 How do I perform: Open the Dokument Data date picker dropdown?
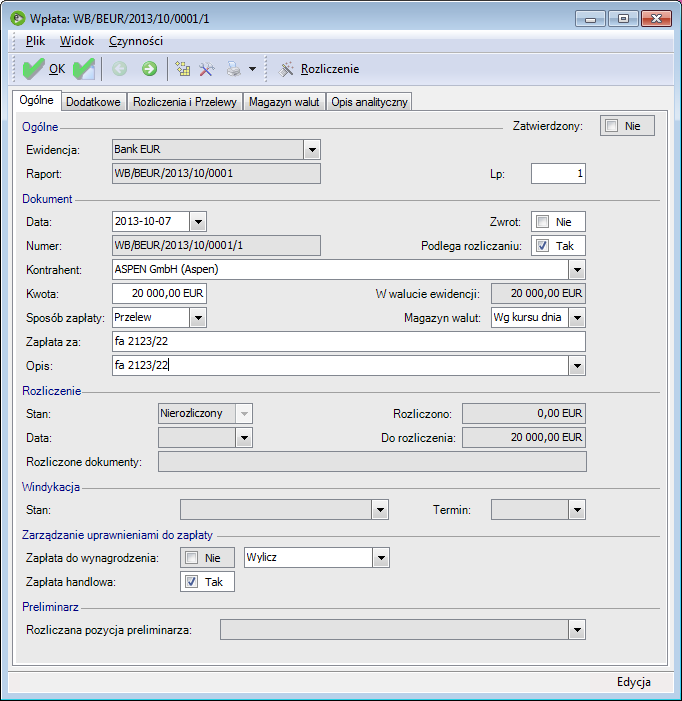tap(198, 221)
